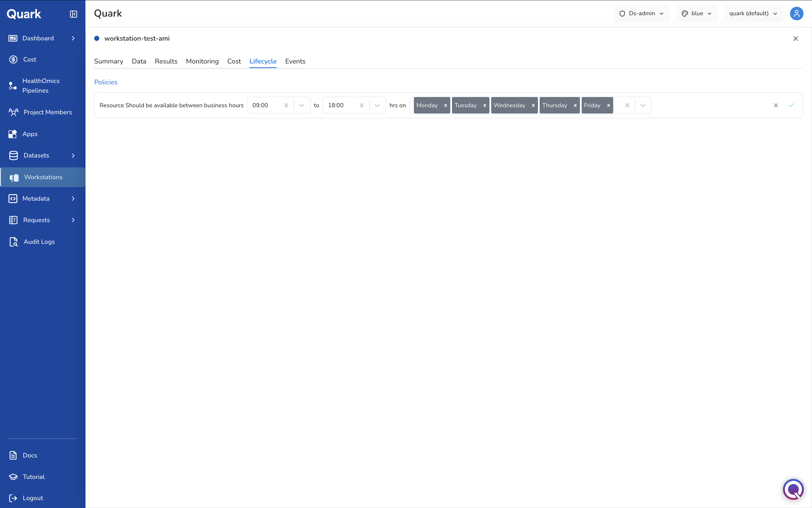Click the Tutorial sidebar label

tap(34, 477)
